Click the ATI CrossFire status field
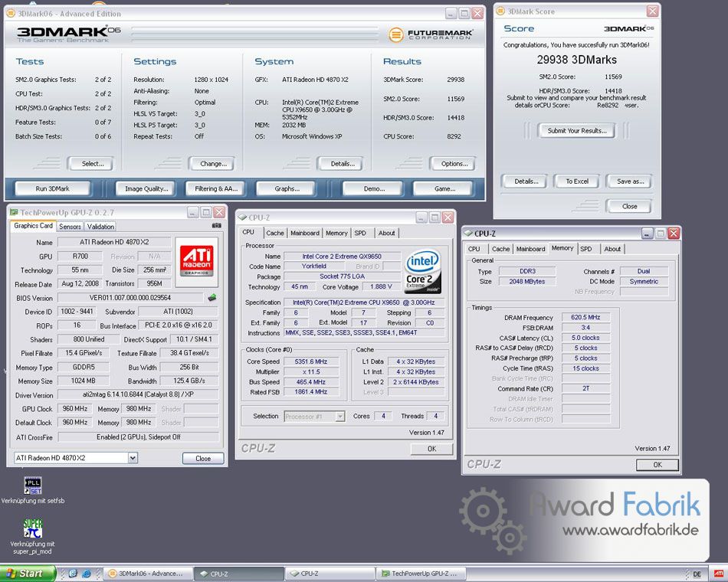Image resolution: width=728 pixels, height=582 pixels. tap(138, 436)
